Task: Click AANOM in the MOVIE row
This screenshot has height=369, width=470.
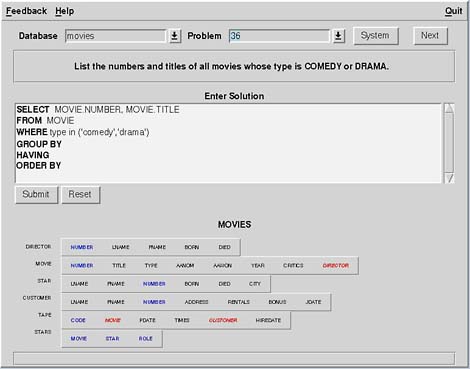Action: click(x=185, y=266)
